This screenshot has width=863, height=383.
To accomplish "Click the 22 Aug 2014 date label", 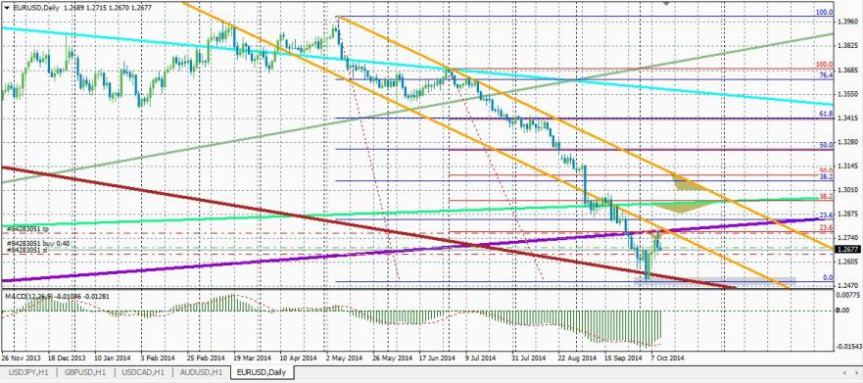I will point(578,357).
